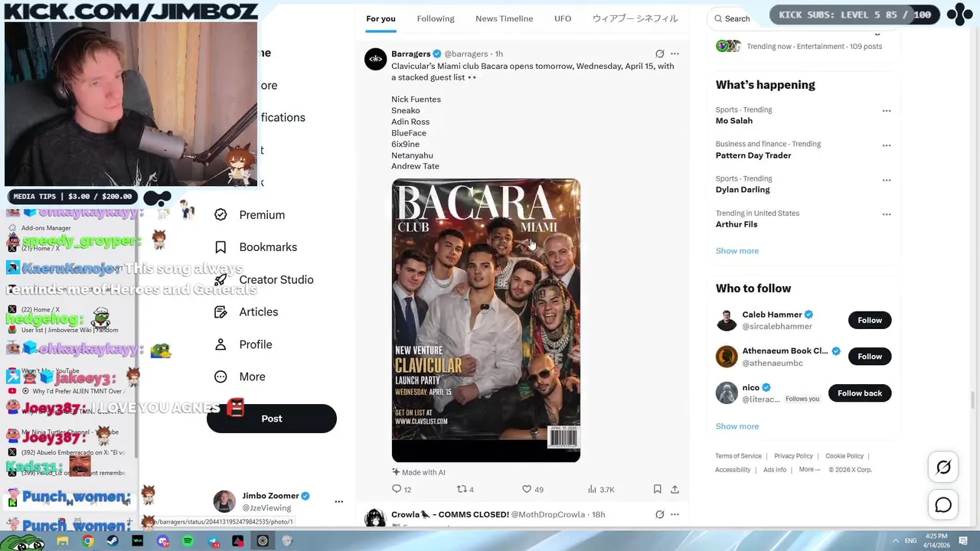Viewport: 980px width, 551px height.
Task: Open the Cookie Policy link
Action: [844, 456]
